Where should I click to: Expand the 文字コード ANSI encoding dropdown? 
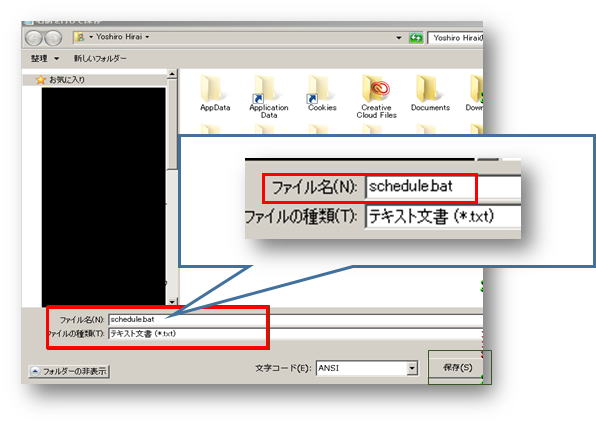[412, 368]
